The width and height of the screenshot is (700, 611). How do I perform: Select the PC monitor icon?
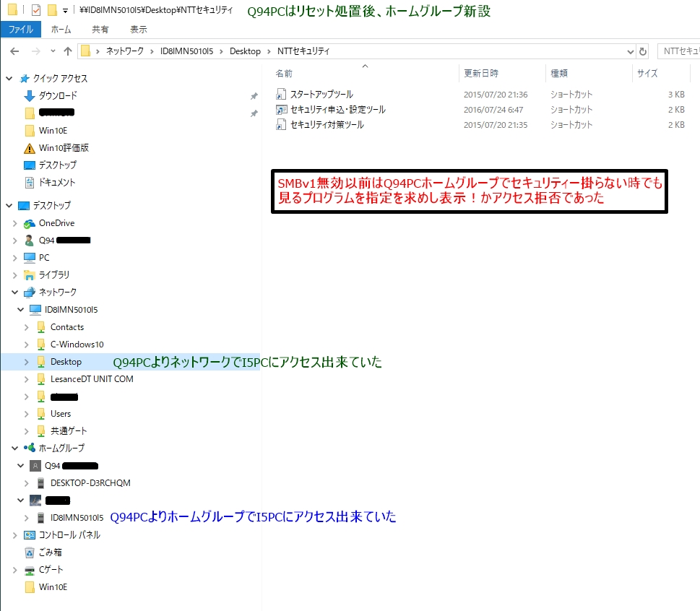click(30, 258)
